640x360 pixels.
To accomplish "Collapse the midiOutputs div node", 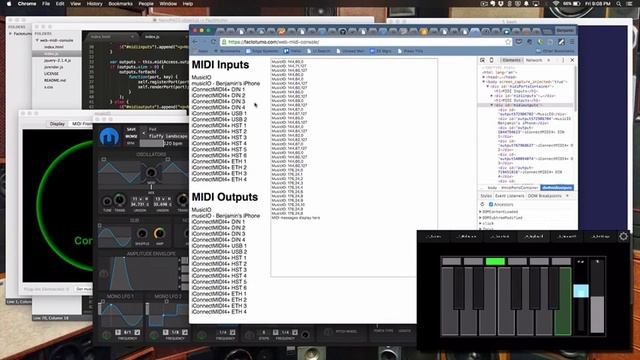I will pyautogui.click(x=492, y=105).
